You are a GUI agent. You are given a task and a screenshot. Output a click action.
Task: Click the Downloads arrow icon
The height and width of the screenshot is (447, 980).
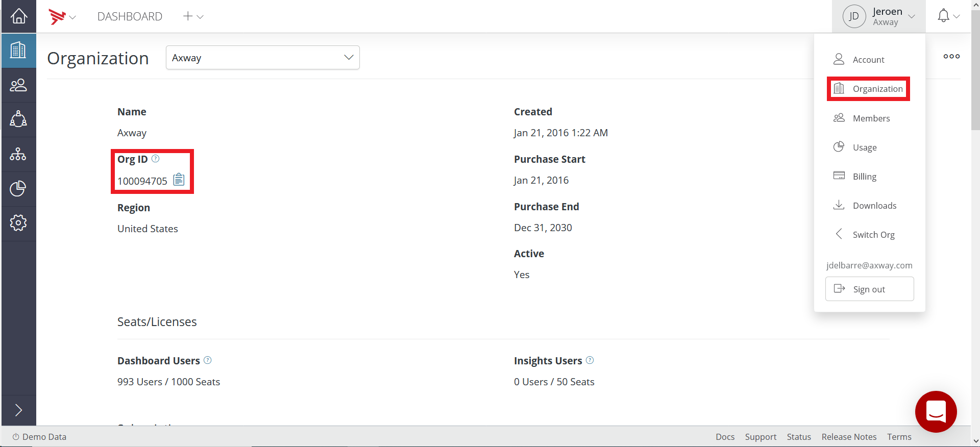[x=839, y=205]
